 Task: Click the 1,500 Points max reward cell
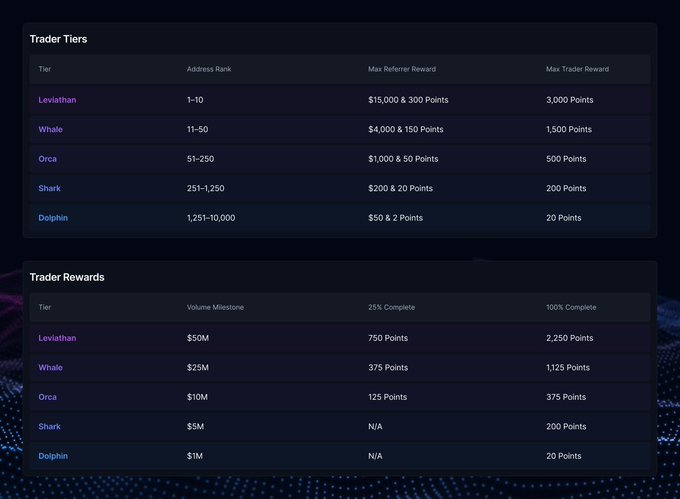pyautogui.click(x=569, y=129)
